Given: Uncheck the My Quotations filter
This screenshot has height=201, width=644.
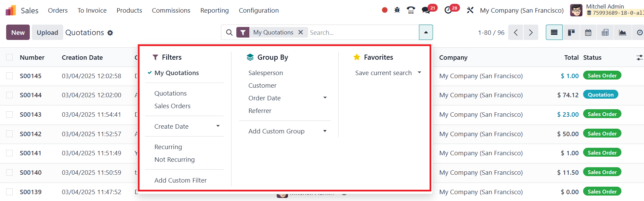Looking at the screenshot, I should [x=176, y=73].
